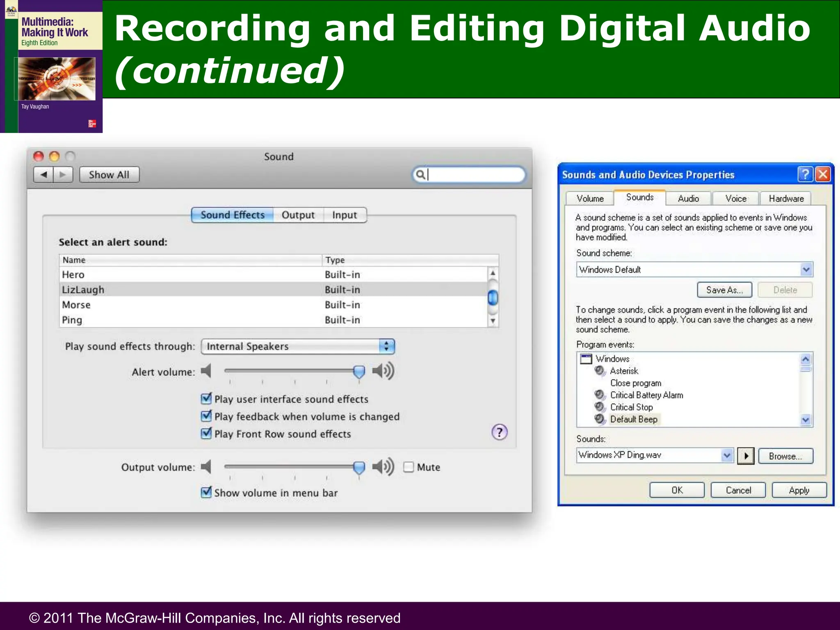The width and height of the screenshot is (840, 630).
Task: Click the red close light in Sound window
Action: click(x=39, y=156)
